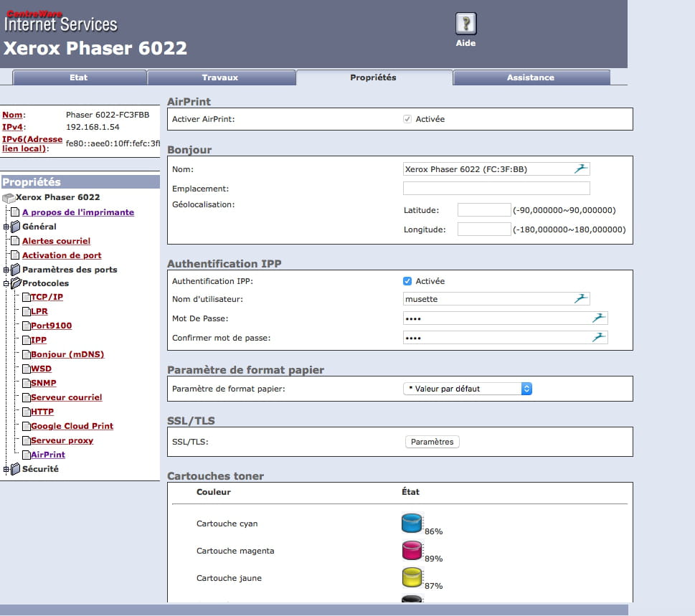The width and height of the screenshot is (695, 616).
Task: Click the edit icon in Nom d'utilisateur field
Action: point(581,299)
